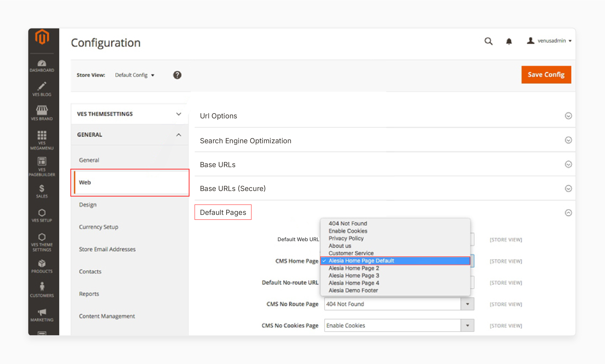Click the Save Config button

pyautogui.click(x=546, y=75)
